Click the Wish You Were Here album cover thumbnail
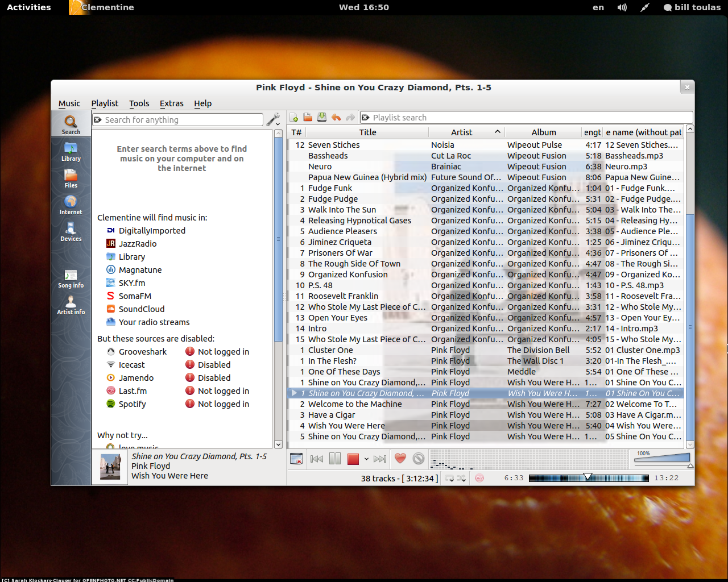The image size is (728, 582). click(110, 467)
